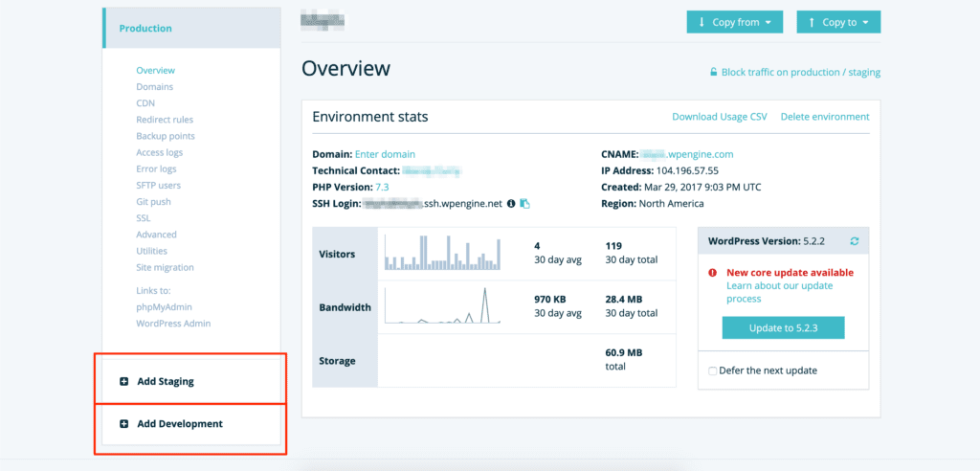Select Backup points in the sidebar
The height and width of the screenshot is (471, 980).
pyautogui.click(x=166, y=136)
